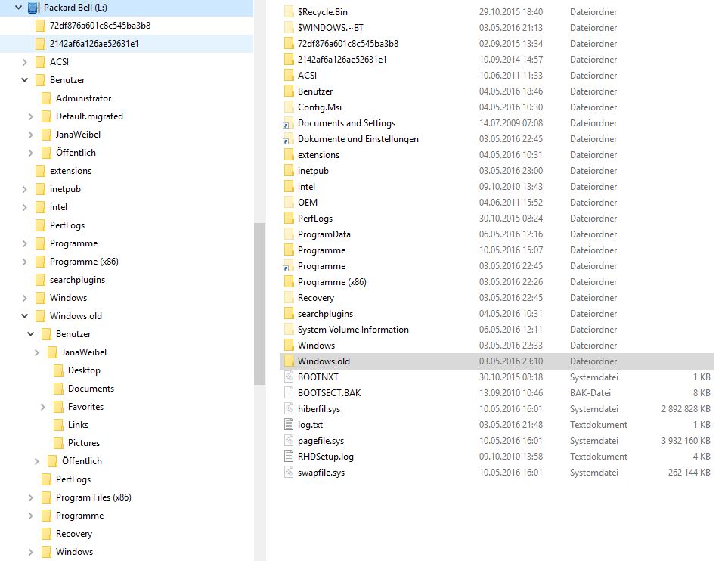Select the extensions folder in the tree
The image size is (728, 561).
[x=70, y=171]
